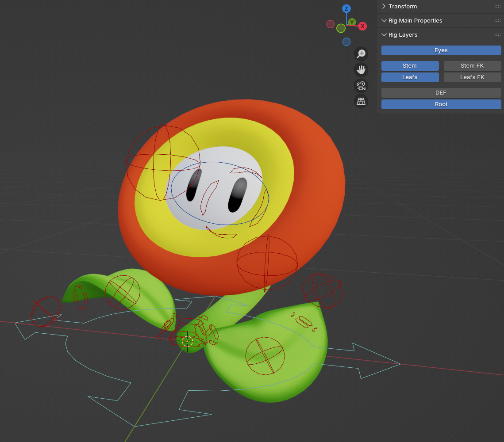The width and height of the screenshot is (504, 442).
Task: Click the 3D cursor at stem base
Action: (x=187, y=341)
